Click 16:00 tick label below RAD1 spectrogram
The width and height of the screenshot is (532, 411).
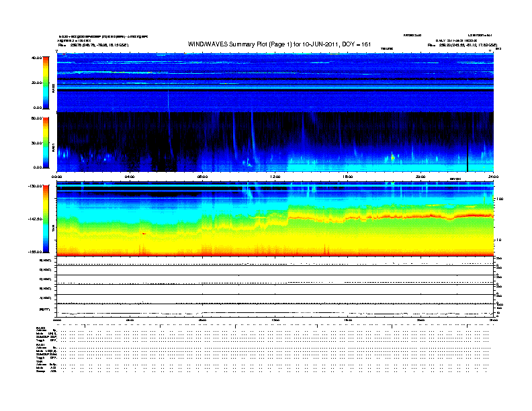pyautogui.click(x=348, y=177)
